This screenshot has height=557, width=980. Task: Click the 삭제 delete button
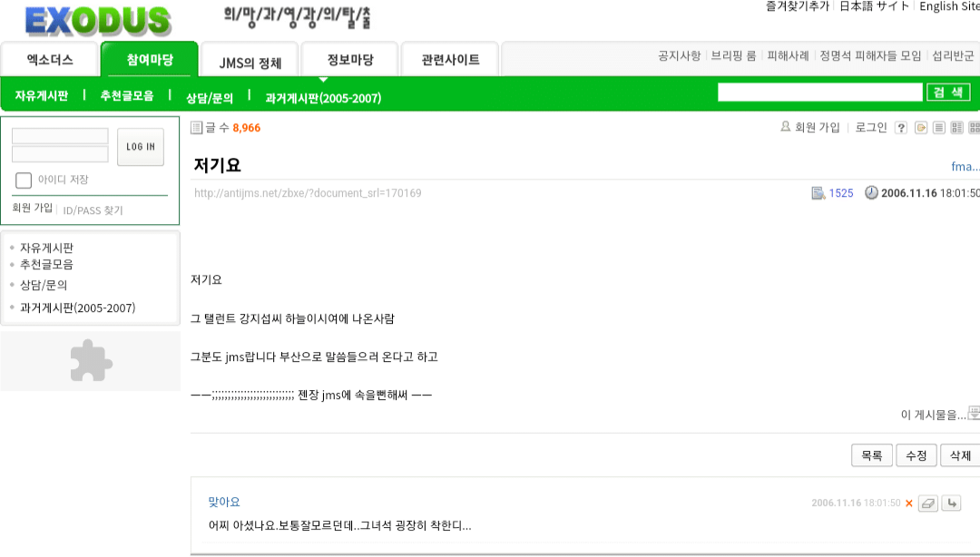tap(960, 455)
